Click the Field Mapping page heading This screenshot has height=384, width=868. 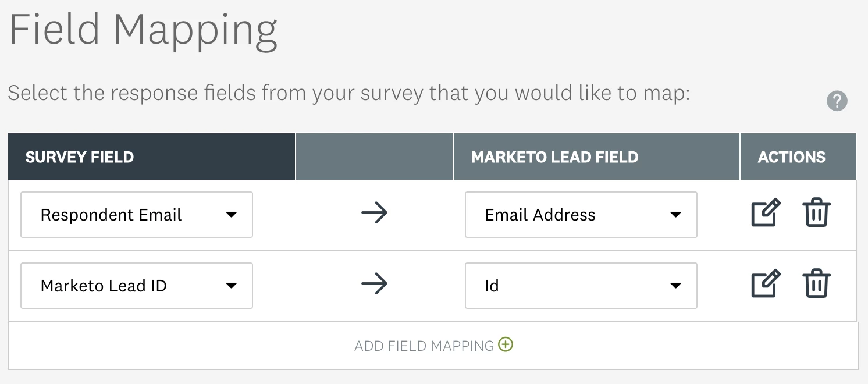tap(143, 30)
